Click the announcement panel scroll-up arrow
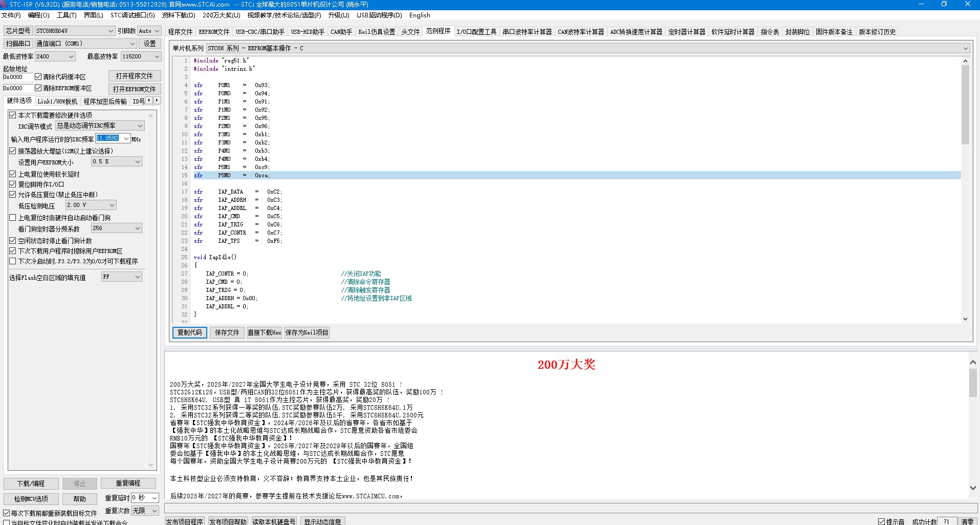 pyautogui.click(x=973, y=362)
